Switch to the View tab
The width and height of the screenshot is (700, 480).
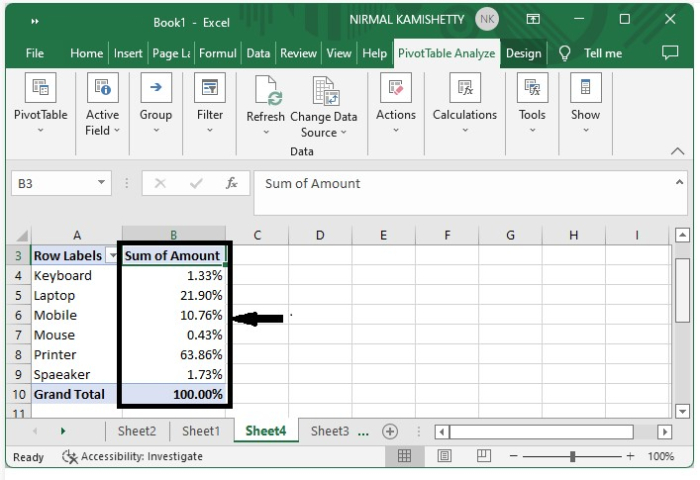pos(339,53)
